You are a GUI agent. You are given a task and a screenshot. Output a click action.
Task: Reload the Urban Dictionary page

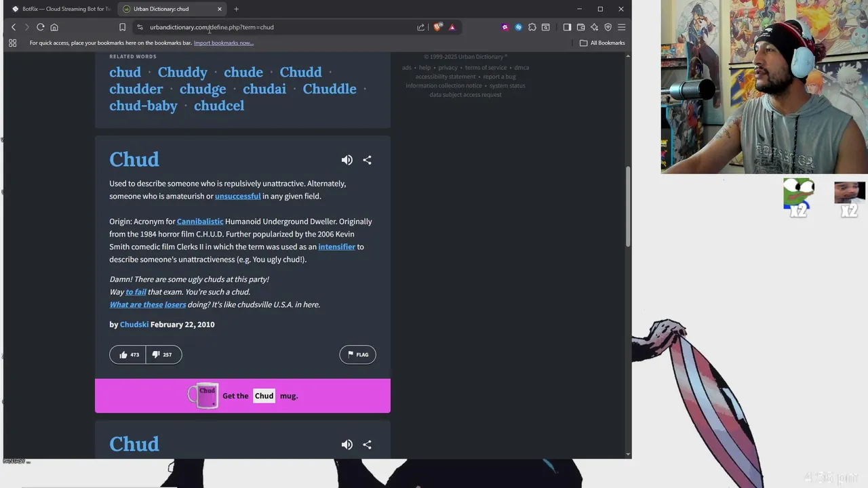41,27
